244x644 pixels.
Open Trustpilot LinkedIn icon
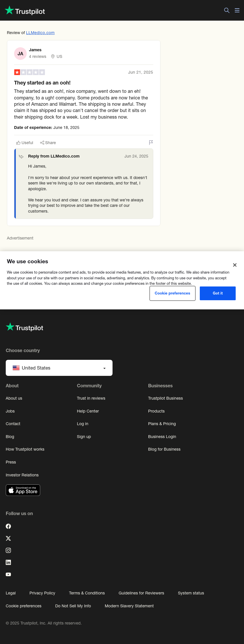[8, 562]
